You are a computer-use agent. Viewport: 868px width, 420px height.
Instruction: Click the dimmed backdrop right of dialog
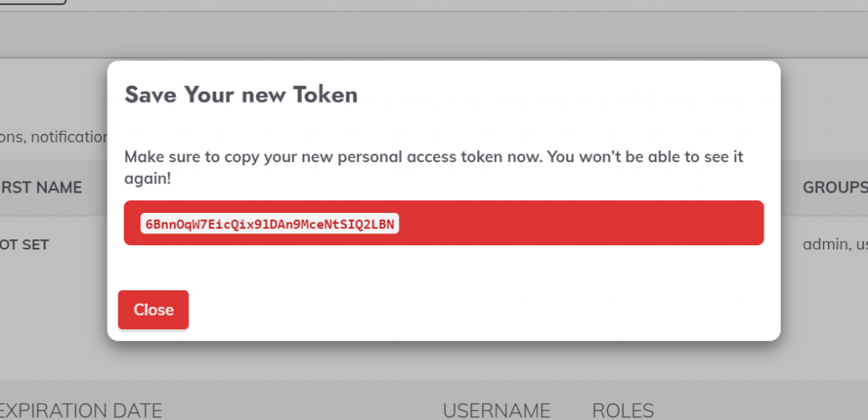pos(822,322)
